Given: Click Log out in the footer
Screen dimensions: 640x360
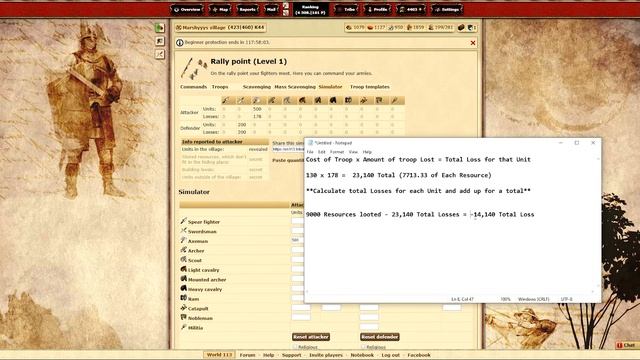Looking at the screenshot, I should (391, 355).
